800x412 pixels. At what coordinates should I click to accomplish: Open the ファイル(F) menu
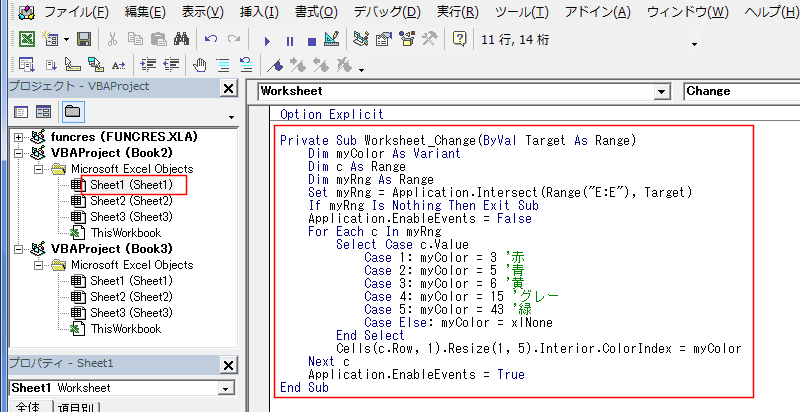tap(77, 12)
